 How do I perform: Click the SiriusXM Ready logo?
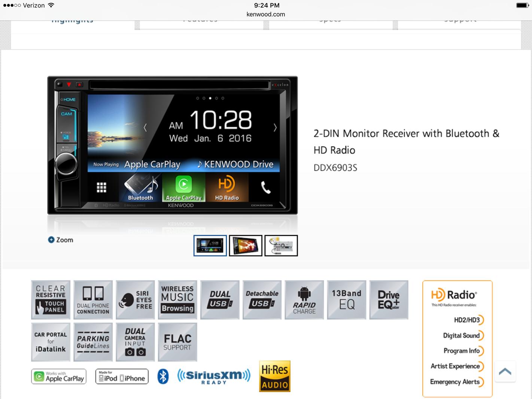pyautogui.click(x=214, y=377)
